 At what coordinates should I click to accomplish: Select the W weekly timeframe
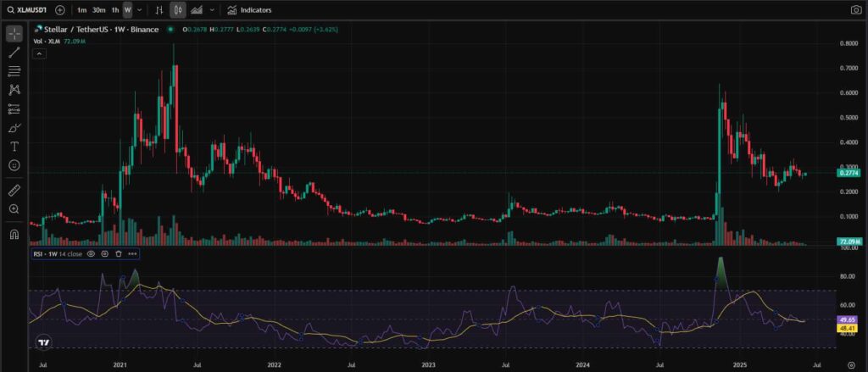click(x=128, y=10)
